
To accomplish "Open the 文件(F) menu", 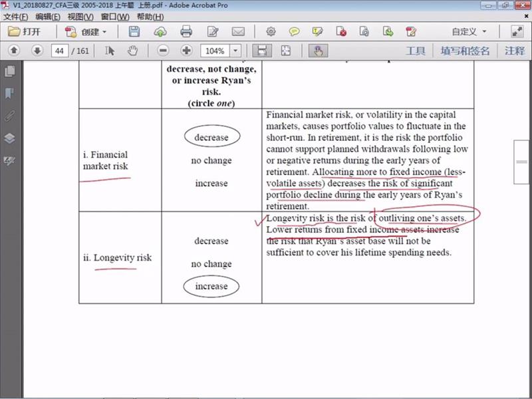I will coord(16,16).
